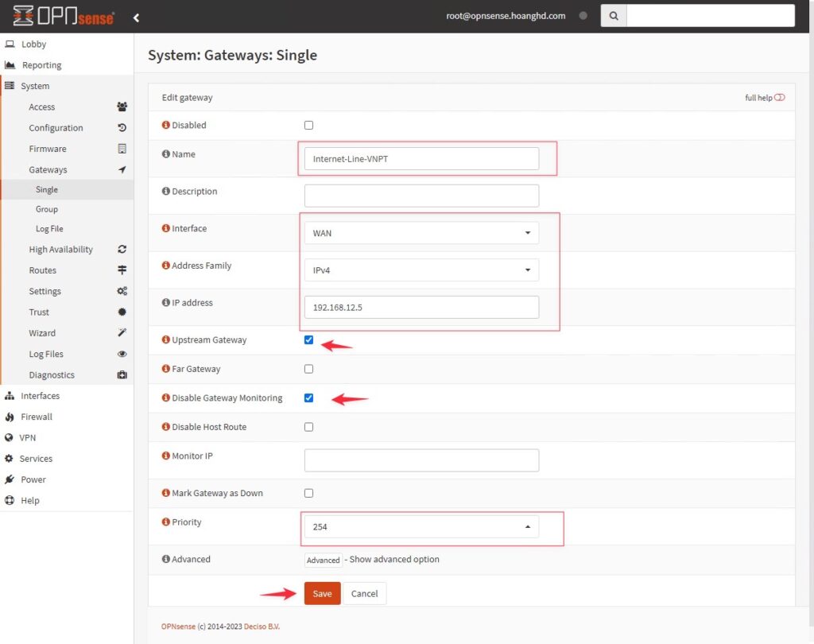This screenshot has height=644, width=814.
Task: Click the Advanced show options button
Action: point(323,560)
